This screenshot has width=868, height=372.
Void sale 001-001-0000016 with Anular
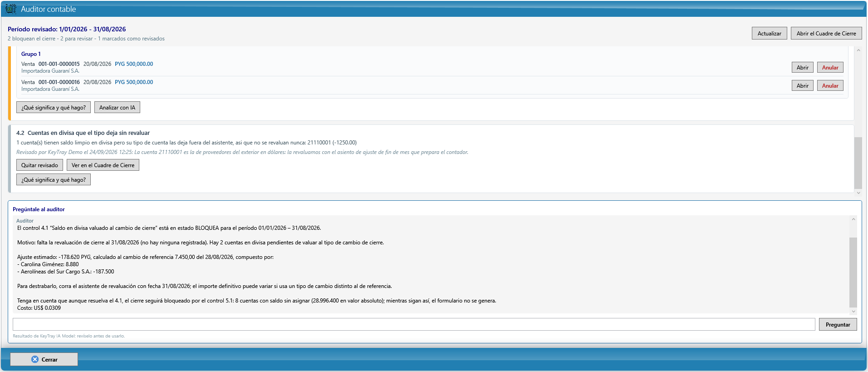[x=830, y=85]
